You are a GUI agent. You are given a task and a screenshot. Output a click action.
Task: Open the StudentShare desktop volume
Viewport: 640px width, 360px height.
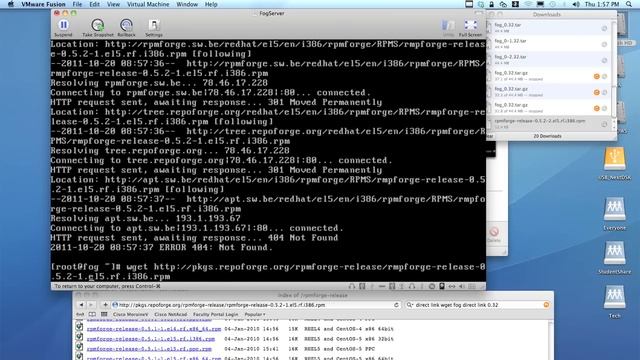(x=614, y=253)
